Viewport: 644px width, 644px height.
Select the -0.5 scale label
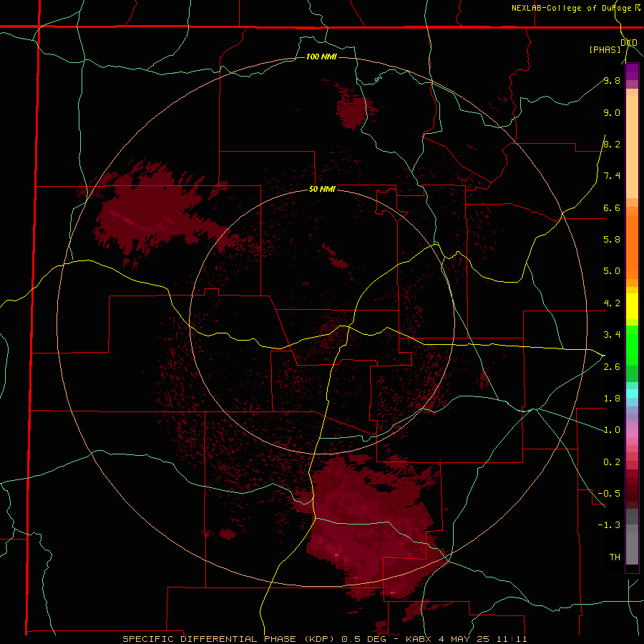(x=609, y=494)
